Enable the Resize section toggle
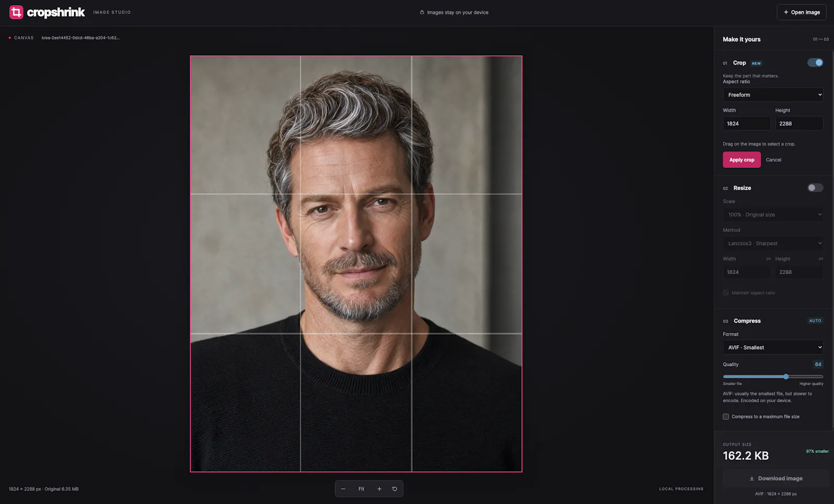The width and height of the screenshot is (834, 504). (x=815, y=188)
